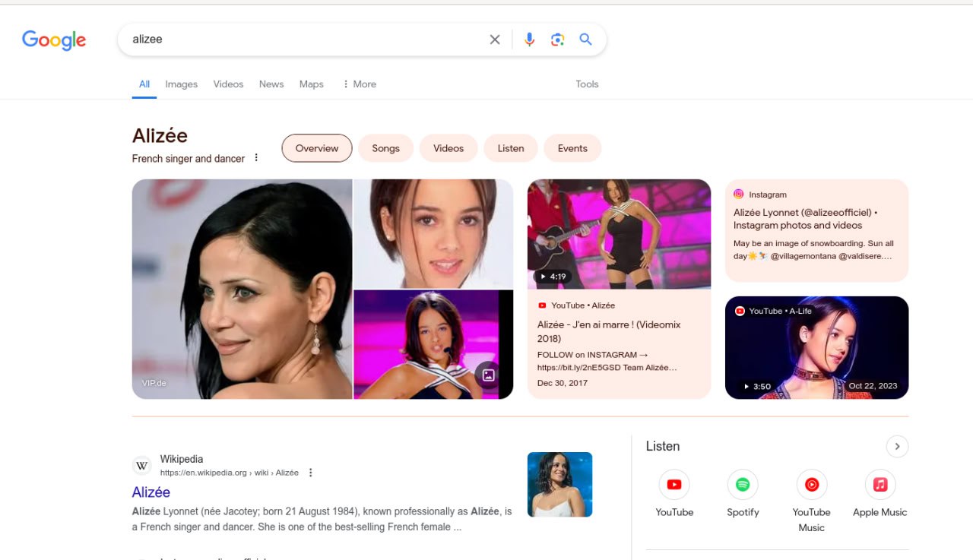Click the Alizée knowledge panel heading
973x560 pixels.
[x=160, y=135]
